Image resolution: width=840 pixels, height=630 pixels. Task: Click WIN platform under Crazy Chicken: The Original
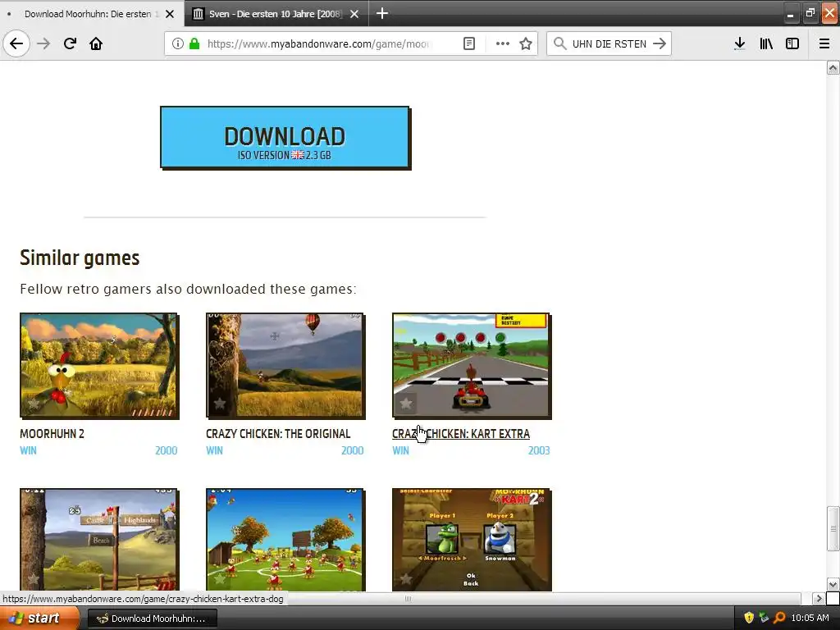[x=214, y=450]
